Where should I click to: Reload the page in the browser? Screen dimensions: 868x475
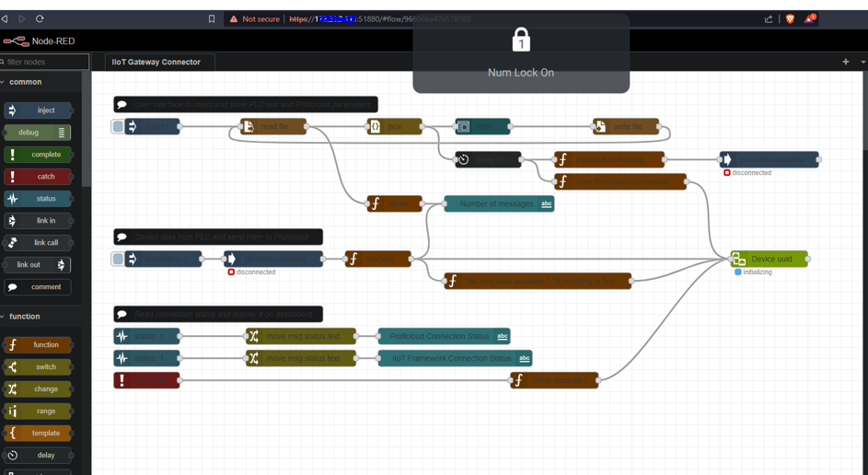[x=40, y=18]
